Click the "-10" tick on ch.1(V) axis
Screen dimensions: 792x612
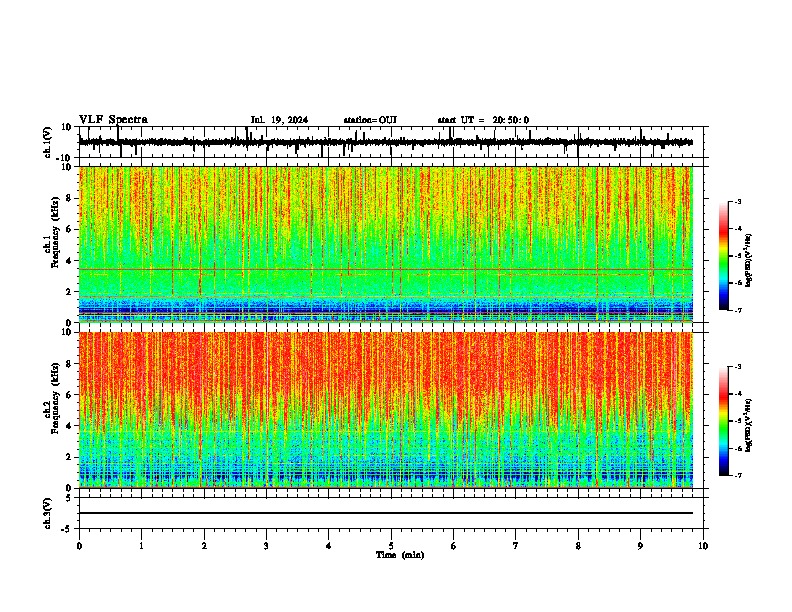[65, 158]
